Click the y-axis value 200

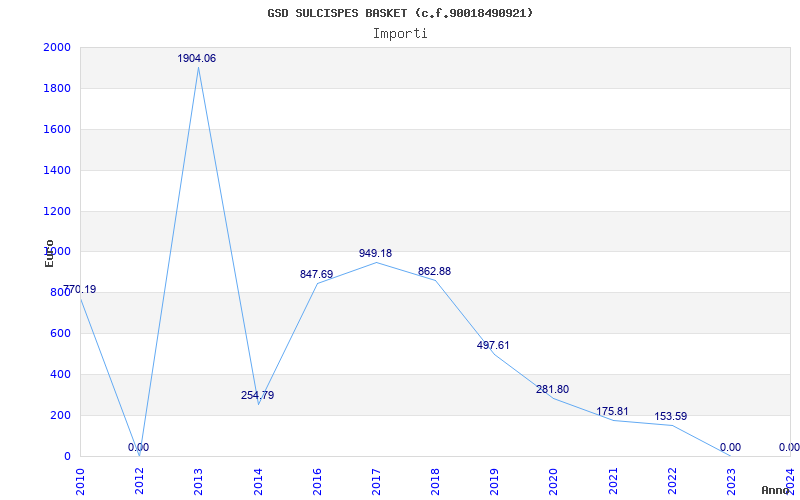pyautogui.click(x=61, y=415)
